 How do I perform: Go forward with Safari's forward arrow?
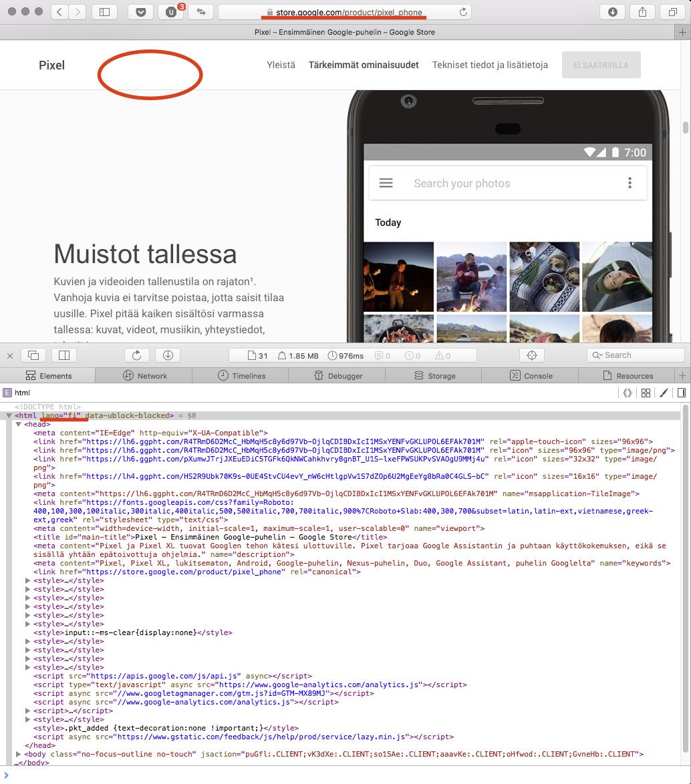coord(77,11)
